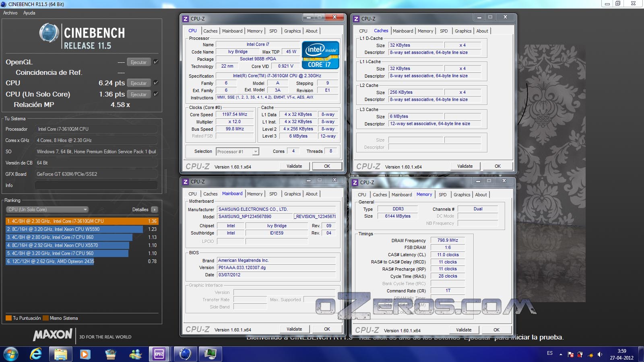
Task: Click the monitor icon in the taskbar
Action: pyautogui.click(x=210, y=354)
